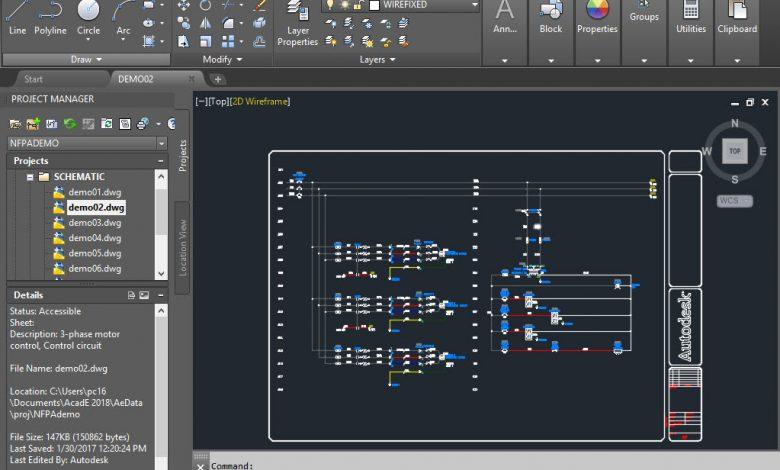780x470 pixels.
Task: Toggle the layer lock icon for WIREFIXED
Action: pyautogui.click(x=358, y=5)
